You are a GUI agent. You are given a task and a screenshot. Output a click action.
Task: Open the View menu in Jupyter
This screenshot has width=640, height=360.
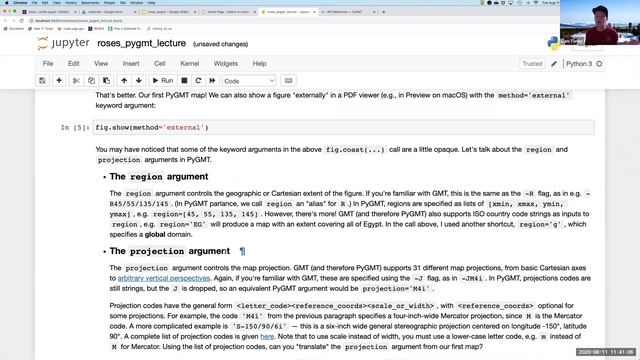(101, 64)
